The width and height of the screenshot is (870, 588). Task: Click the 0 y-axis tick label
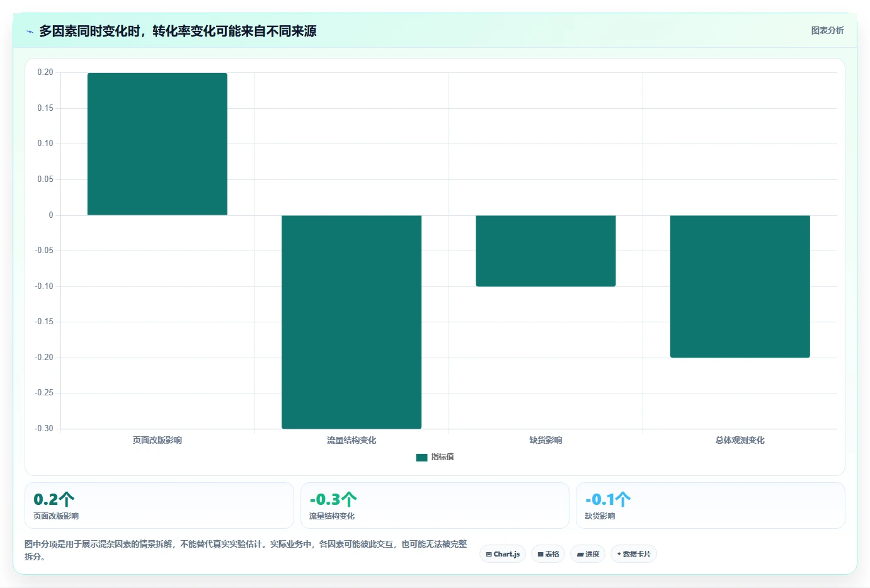[x=51, y=215]
